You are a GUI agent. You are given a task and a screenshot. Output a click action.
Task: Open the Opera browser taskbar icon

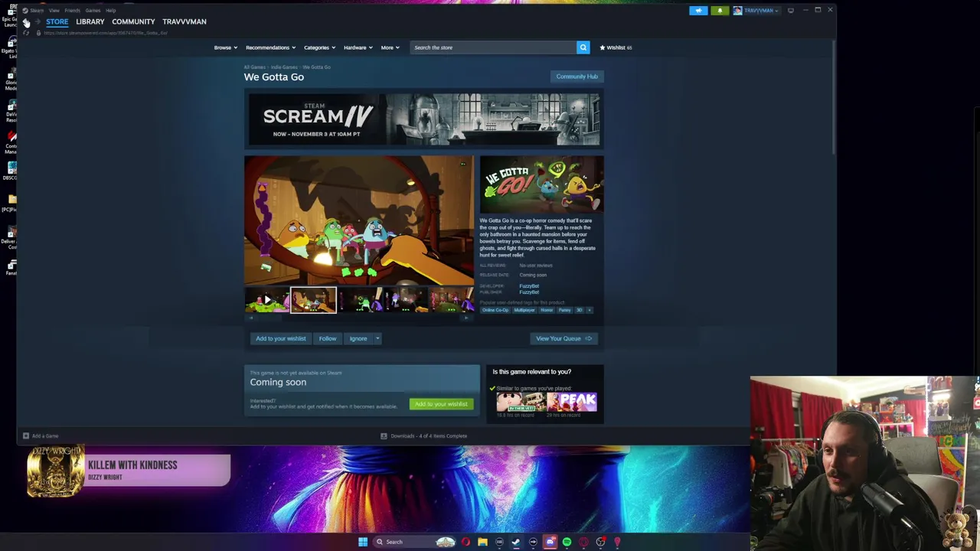click(x=465, y=542)
